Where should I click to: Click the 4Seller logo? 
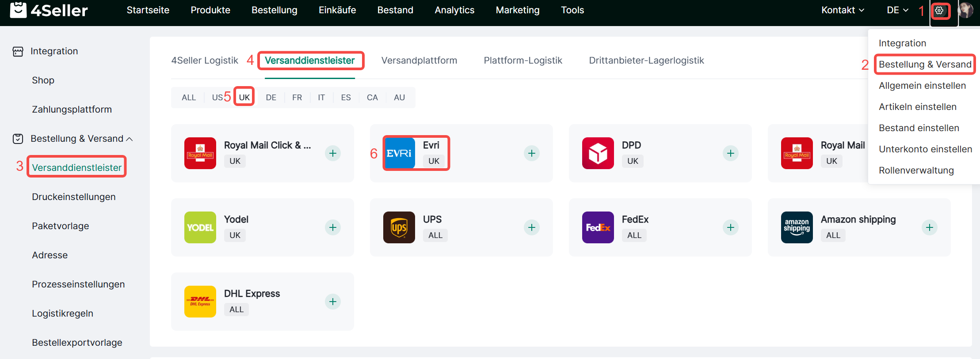click(x=49, y=10)
